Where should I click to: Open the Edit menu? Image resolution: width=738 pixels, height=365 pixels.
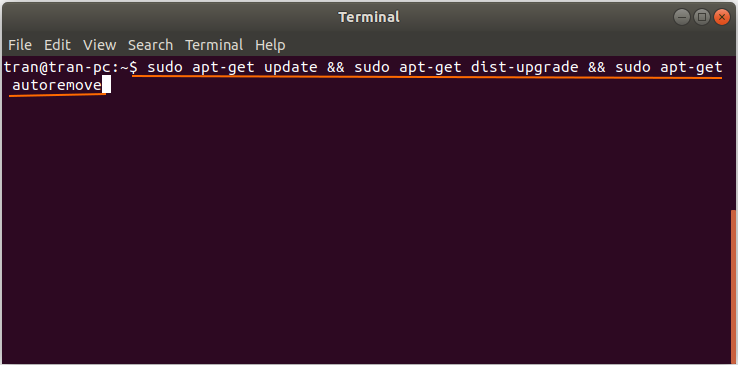click(57, 45)
